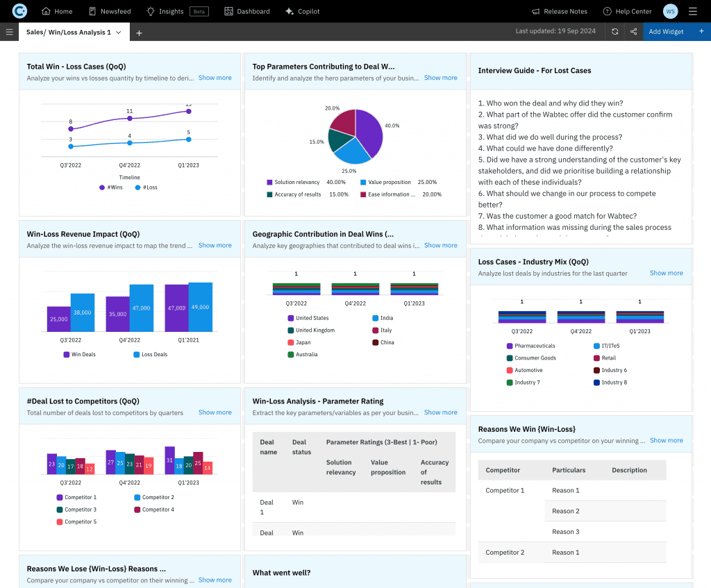This screenshot has height=588, width=711.
Task: Open the WS user profile avatar
Action: pos(670,11)
